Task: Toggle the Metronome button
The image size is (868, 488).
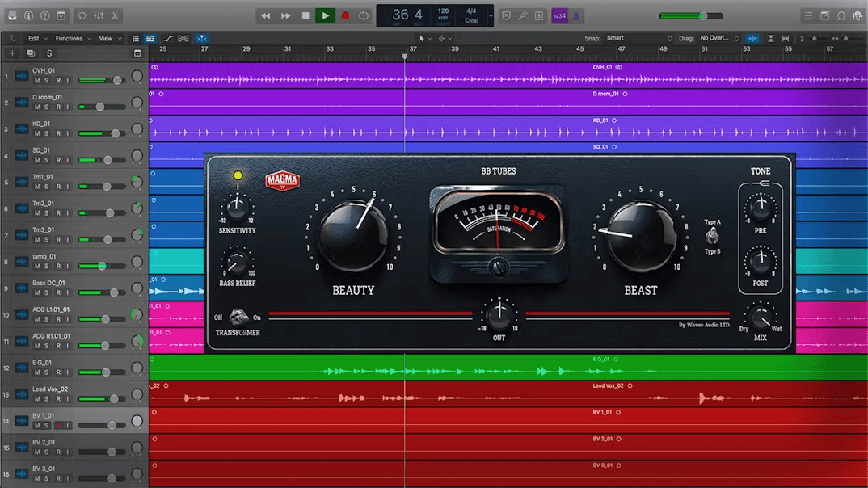Action: (576, 16)
